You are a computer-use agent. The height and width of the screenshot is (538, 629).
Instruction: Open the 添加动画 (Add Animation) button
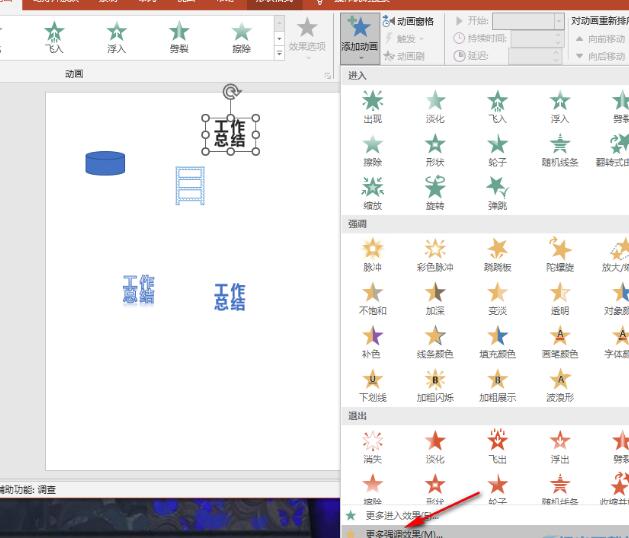pyautogui.click(x=359, y=39)
